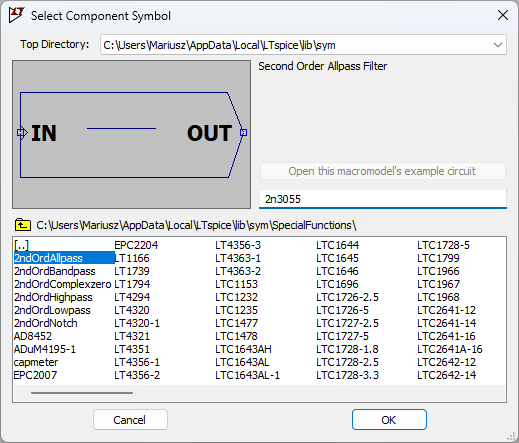Viewport: 519px width, 443px height.
Task: Expand the Top Directory dropdown
Action: tap(498, 45)
